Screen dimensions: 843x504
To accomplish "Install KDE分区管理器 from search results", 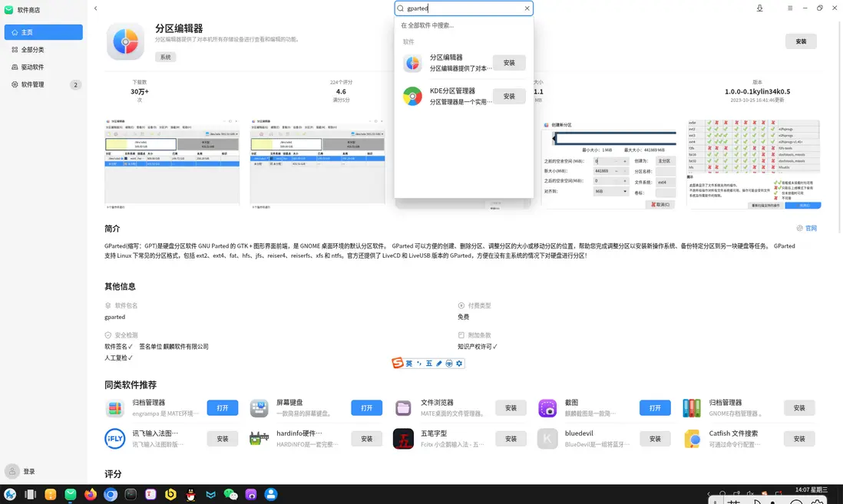I will (x=508, y=96).
